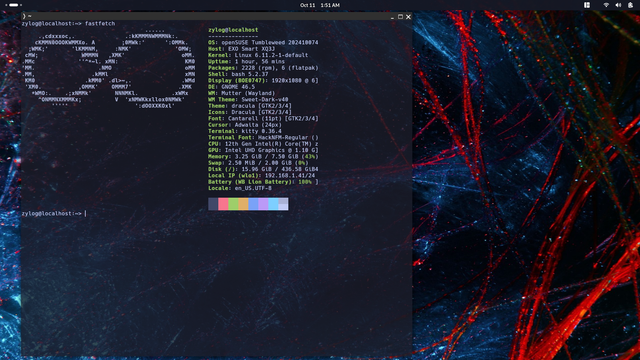Click the 'Icons: Dracula [GTK2/3/4]' line
The height and width of the screenshot is (360, 640).
tap(250, 112)
